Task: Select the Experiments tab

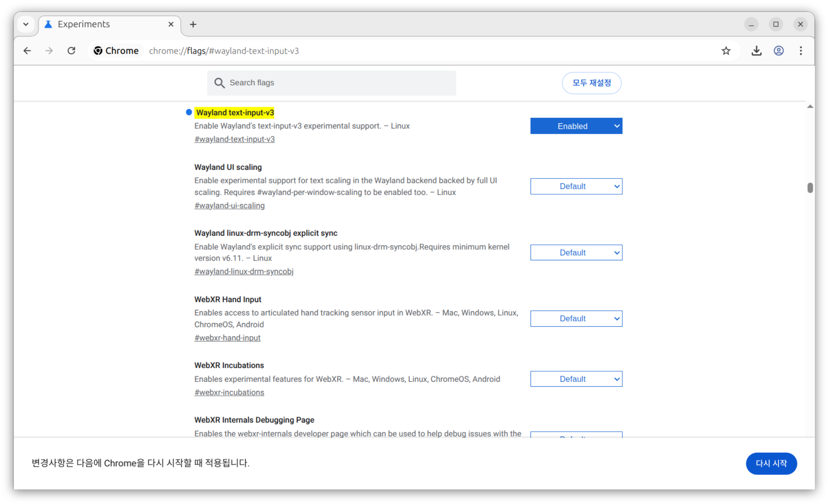Action: coord(83,24)
